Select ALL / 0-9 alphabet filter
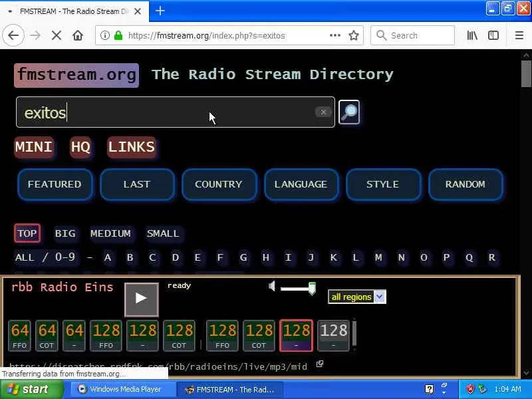The width and height of the screenshot is (532, 399). point(45,257)
